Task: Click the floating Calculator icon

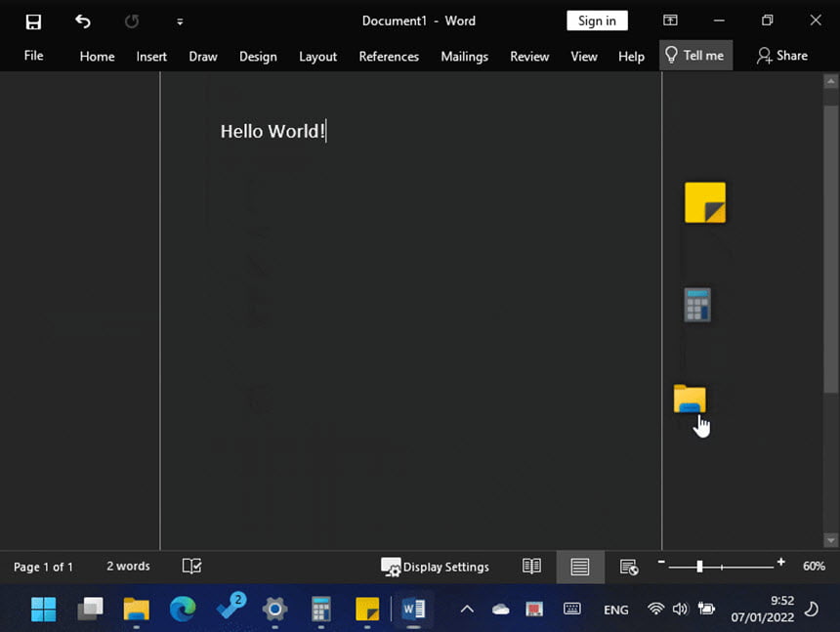Action: (x=697, y=305)
